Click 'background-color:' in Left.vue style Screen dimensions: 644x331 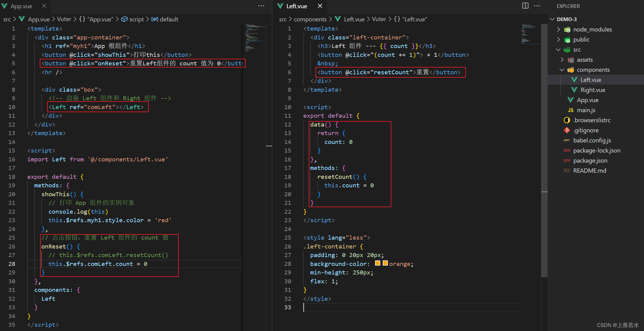point(340,264)
